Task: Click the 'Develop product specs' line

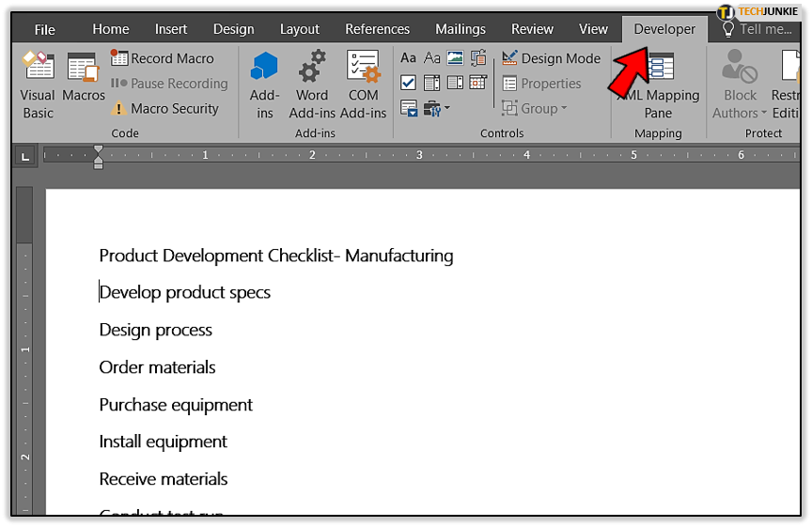Action: coord(185,293)
